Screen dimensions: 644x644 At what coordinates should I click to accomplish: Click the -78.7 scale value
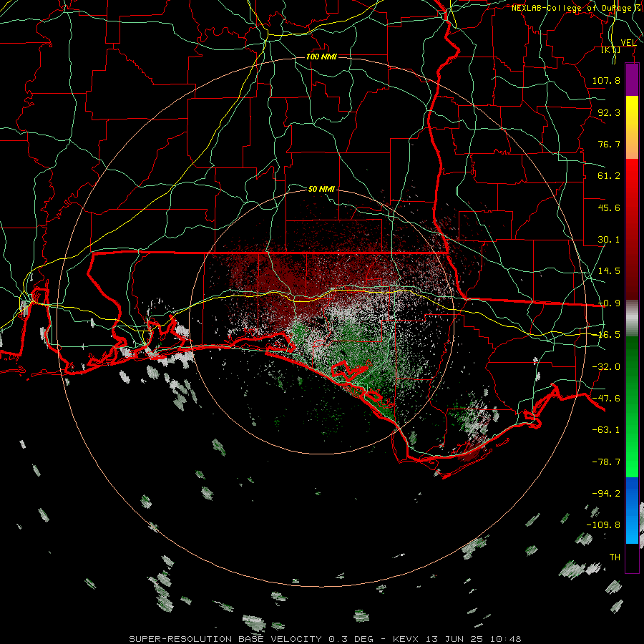pos(606,462)
